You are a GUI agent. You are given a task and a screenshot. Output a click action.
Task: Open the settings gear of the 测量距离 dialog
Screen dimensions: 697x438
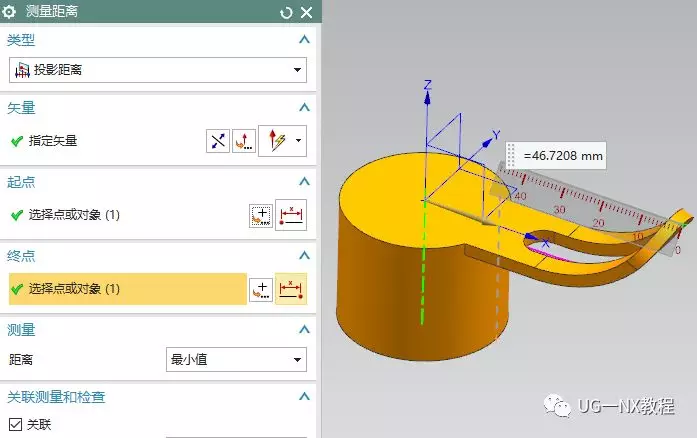[x=12, y=12]
